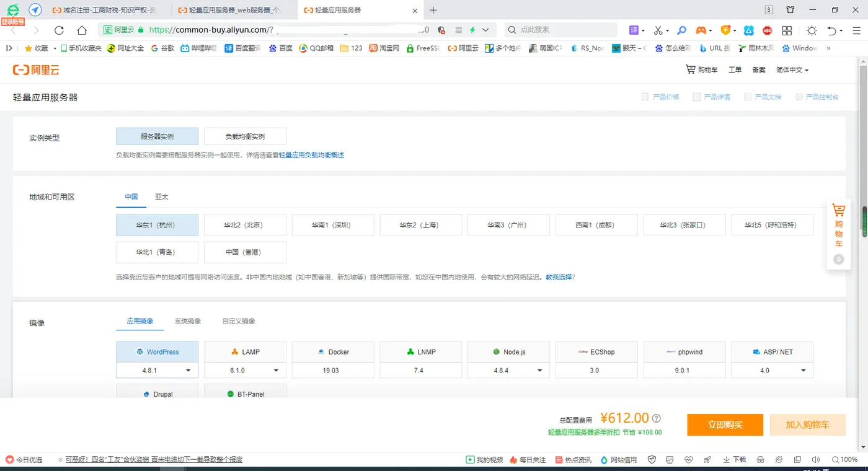Click the help question mark beside ¥612.00

[657, 418]
